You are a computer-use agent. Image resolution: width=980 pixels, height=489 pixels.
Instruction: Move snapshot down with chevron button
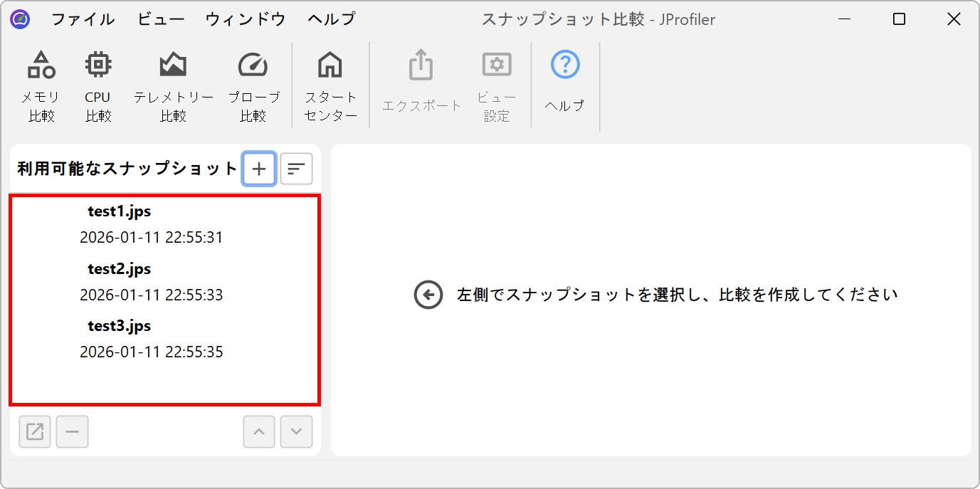tap(296, 431)
